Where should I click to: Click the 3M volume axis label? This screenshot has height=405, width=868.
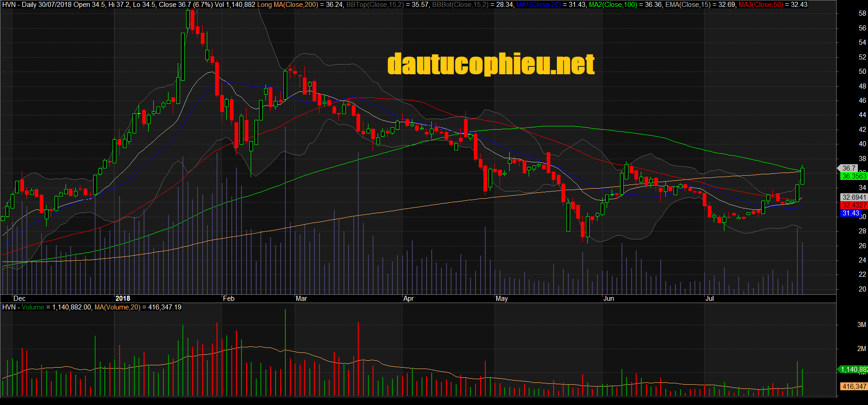[861, 325]
